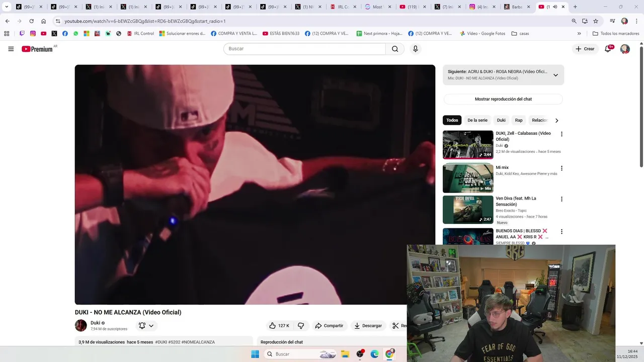Open the #DUKI hashtag link
This screenshot has height=362, width=644.
(x=161, y=342)
